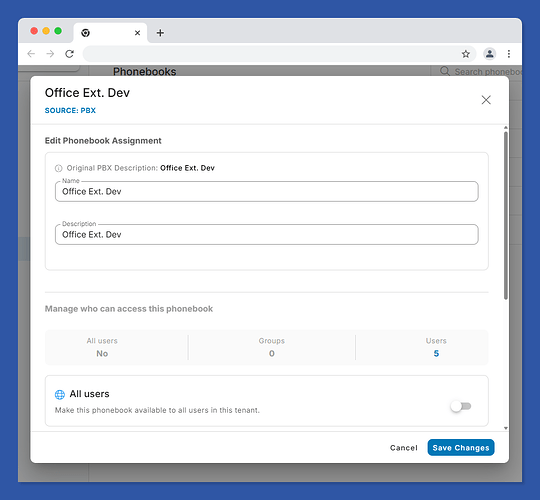Image resolution: width=540 pixels, height=500 pixels.
Task: Focus the Description text field
Action: click(267, 235)
